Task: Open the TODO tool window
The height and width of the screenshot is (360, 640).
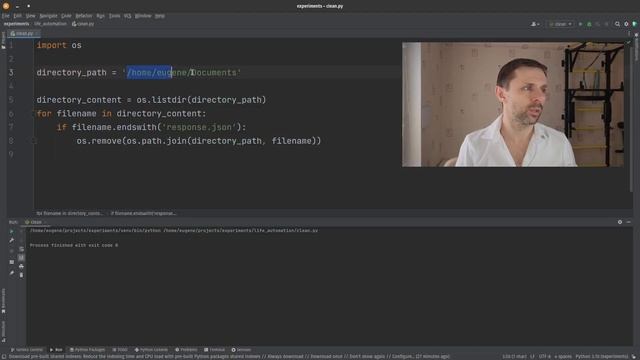Action: pyautogui.click(x=120, y=350)
